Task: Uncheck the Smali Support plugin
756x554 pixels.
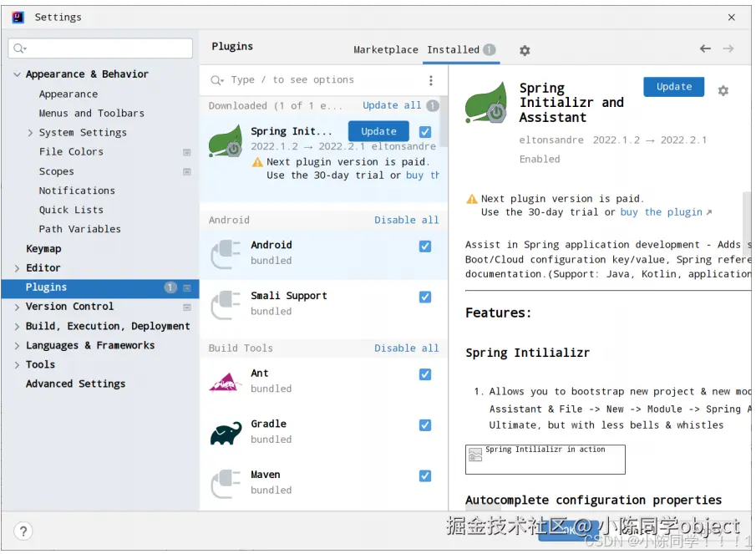Action: 424,297
